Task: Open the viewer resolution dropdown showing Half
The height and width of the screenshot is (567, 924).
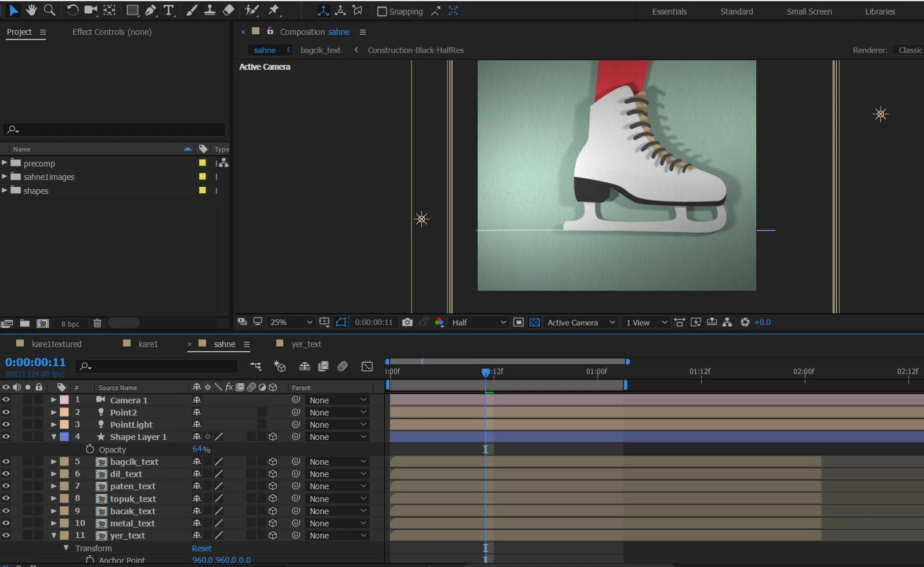Action: (x=479, y=322)
